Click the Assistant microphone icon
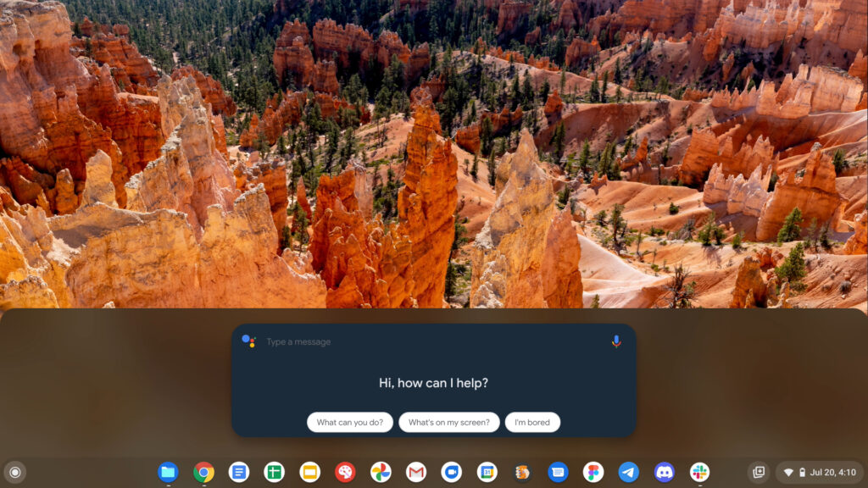Screen dimensions: 868x488 click(616, 341)
